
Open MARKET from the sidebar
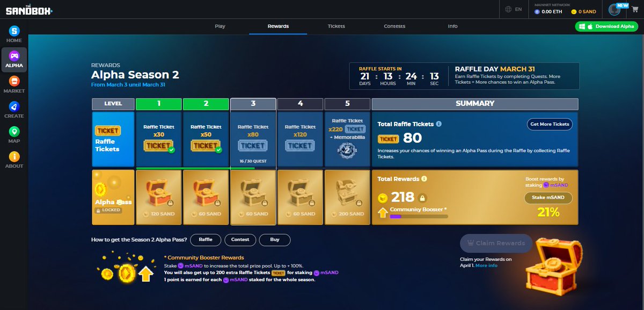coord(14,85)
